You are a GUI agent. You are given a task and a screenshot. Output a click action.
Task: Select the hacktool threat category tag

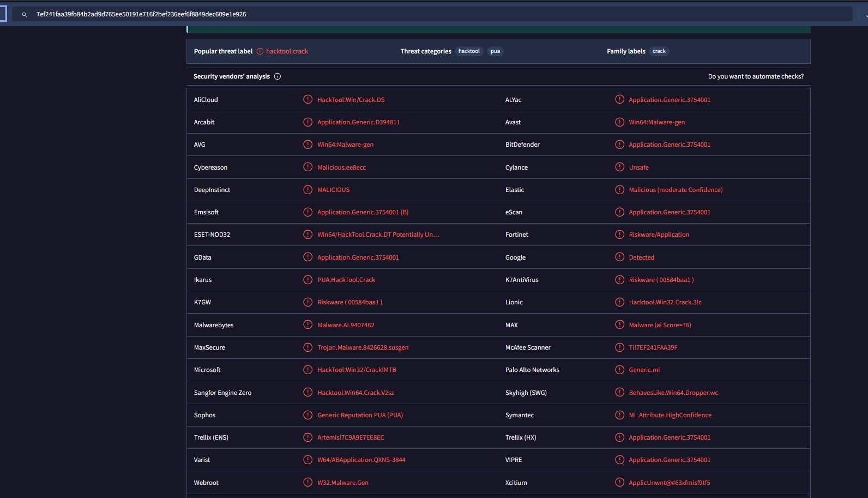tap(469, 51)
